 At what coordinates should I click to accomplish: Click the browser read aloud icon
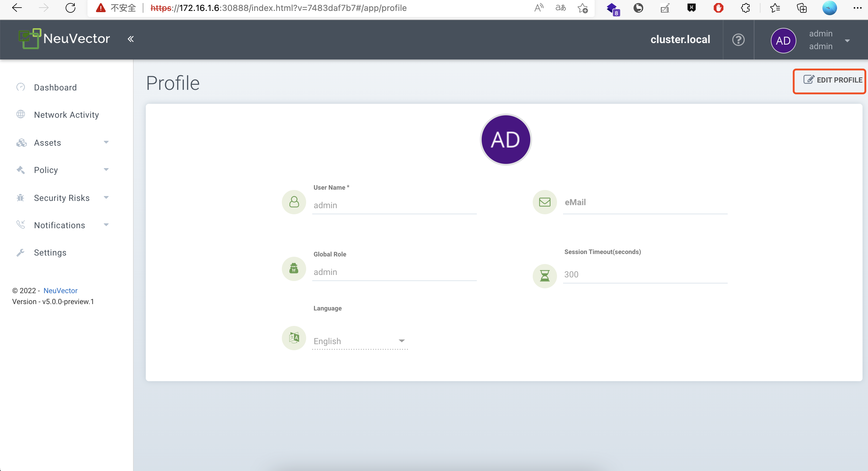coord(539,8)
